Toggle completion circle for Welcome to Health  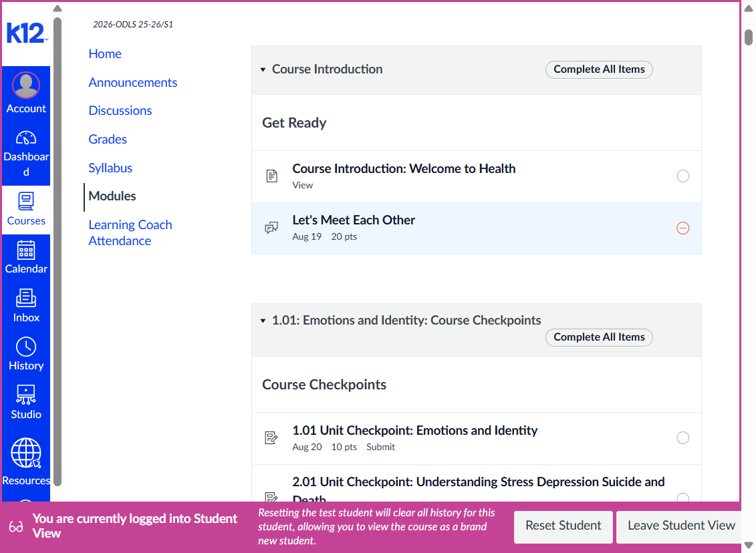click(x=682, y=176)
